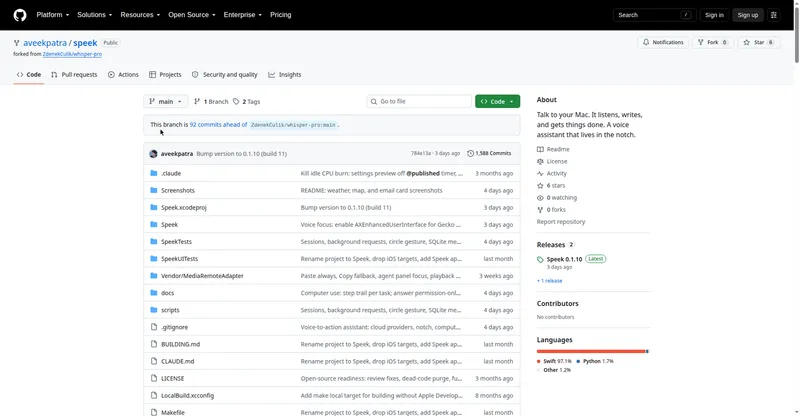
Task: Click the scale icon next to License
Action: point(540,161)
